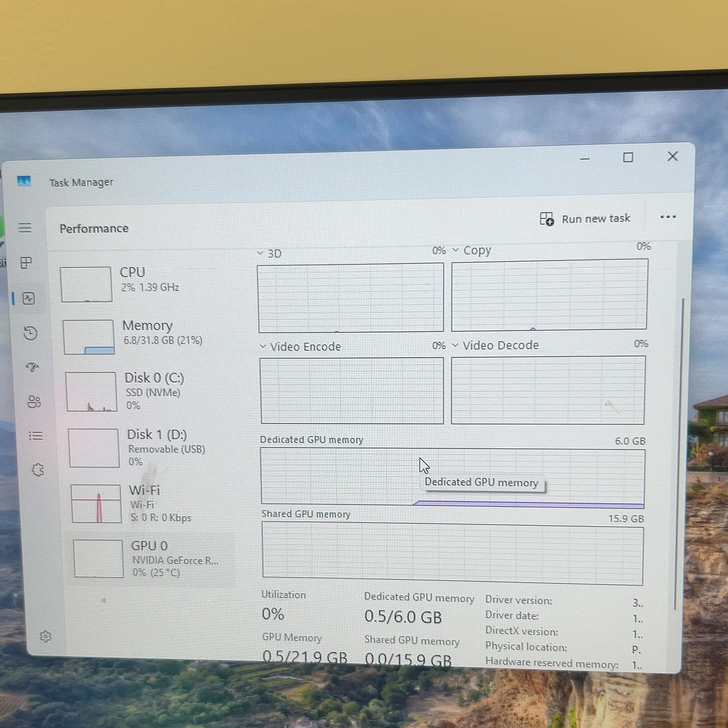Click the Hardware reserved memory label
728x728 pixels.
click(552, 663)
